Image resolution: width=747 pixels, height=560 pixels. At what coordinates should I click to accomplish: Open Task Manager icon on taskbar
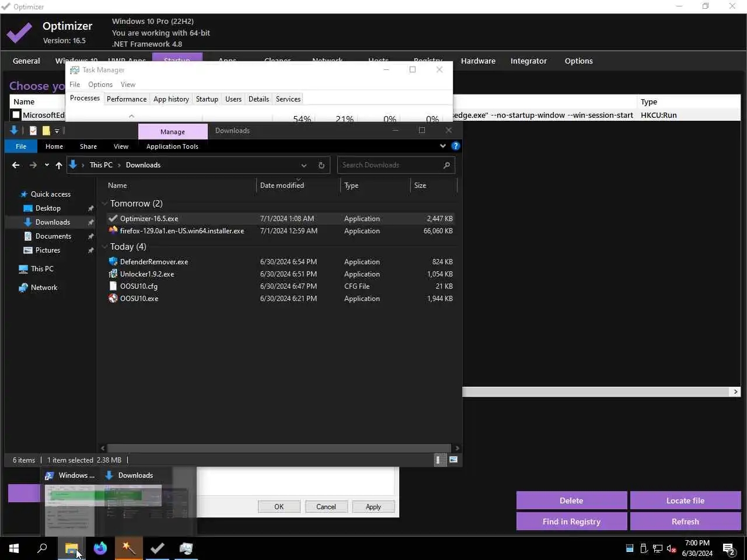click(186, 548)
